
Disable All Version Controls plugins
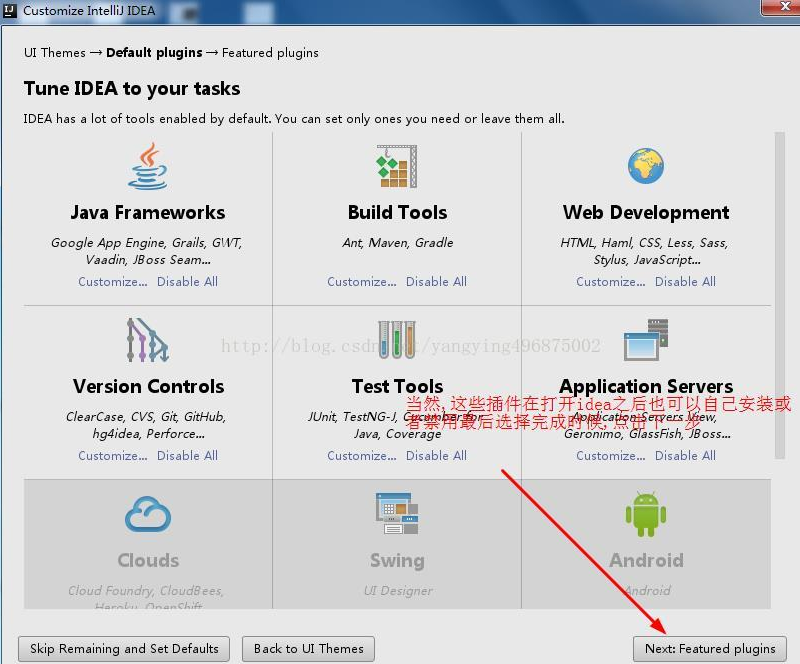pyautogui.click(x=187, y=456)
